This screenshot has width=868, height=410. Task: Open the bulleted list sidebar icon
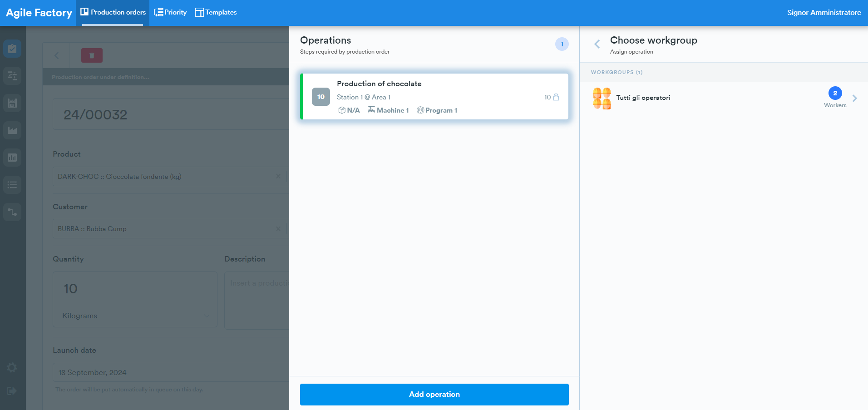(x=12, y=185)
